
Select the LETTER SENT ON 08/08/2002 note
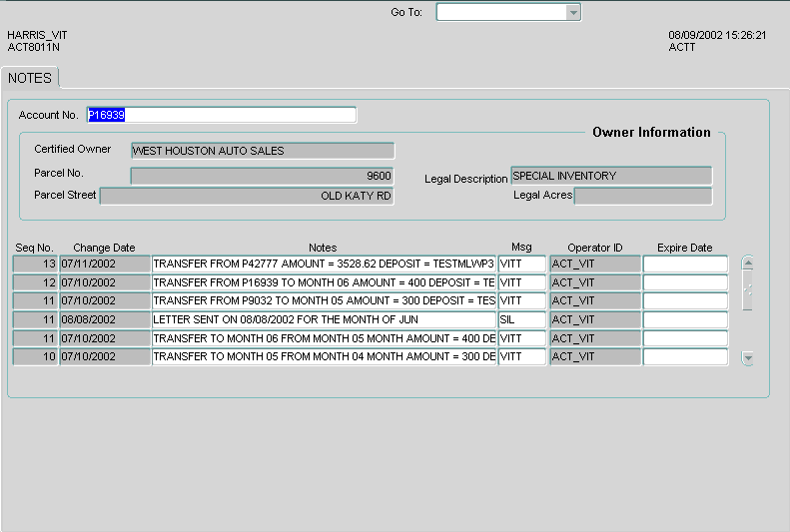[324, 319]
